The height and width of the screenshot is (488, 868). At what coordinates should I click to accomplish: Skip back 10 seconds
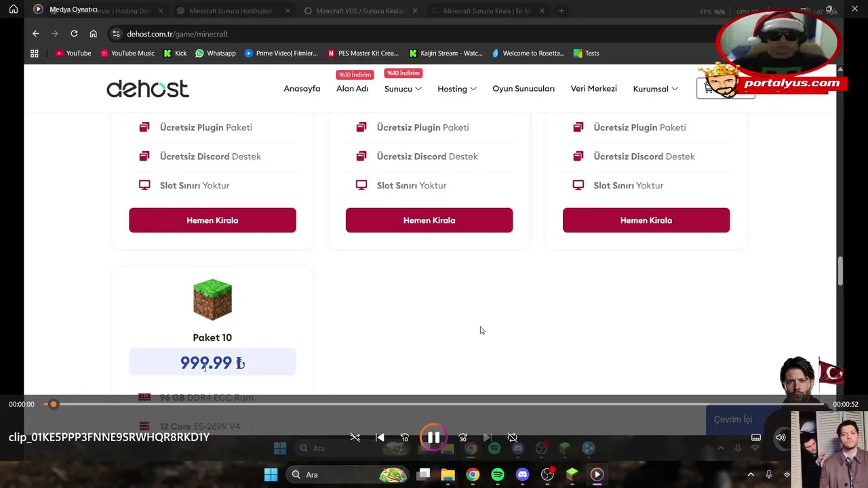(405, 438)
